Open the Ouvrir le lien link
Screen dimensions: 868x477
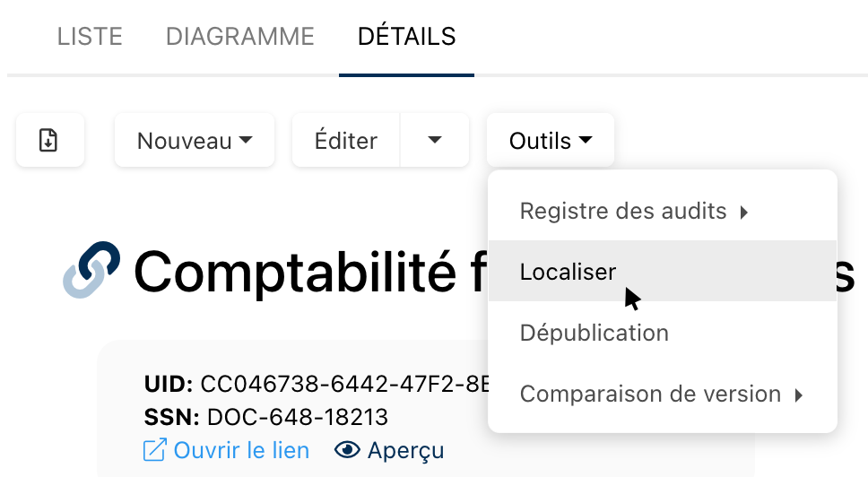point(241,449)
